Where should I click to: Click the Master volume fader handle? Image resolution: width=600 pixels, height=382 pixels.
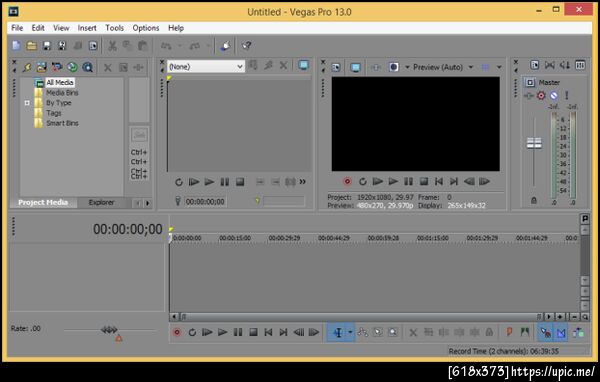pyautogui.click(x=534, y=143)
